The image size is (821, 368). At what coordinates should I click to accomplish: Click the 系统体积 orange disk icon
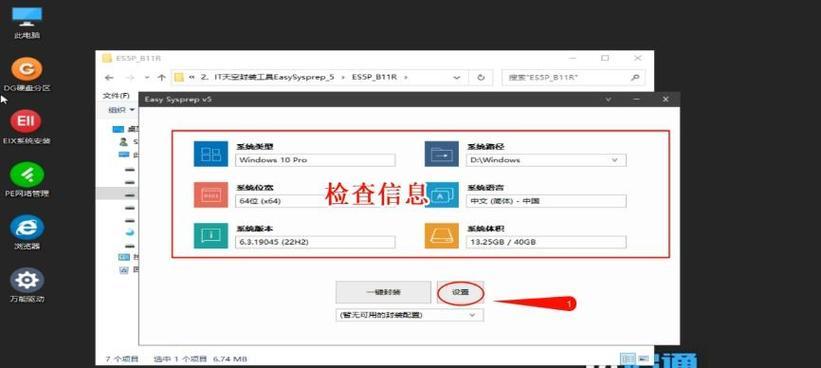(x=441, y=236)
